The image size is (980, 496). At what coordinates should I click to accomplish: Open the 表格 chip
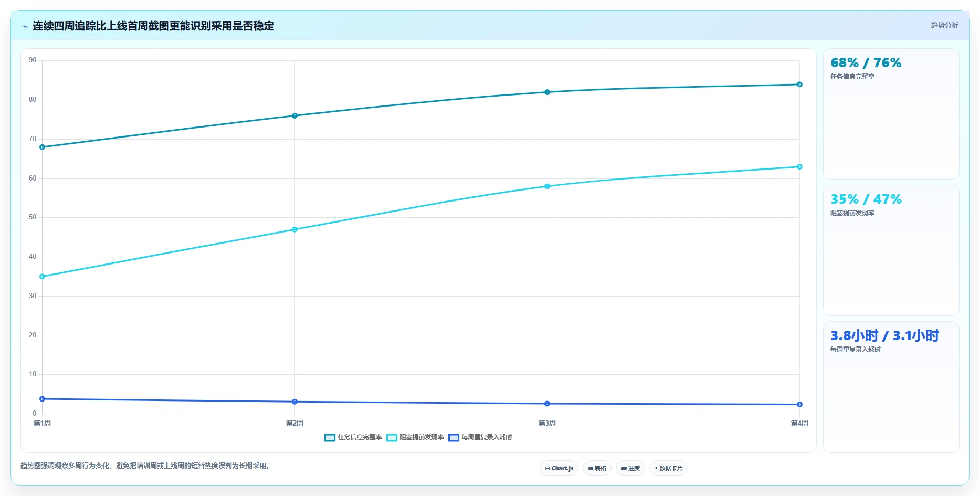coord(597,468)
